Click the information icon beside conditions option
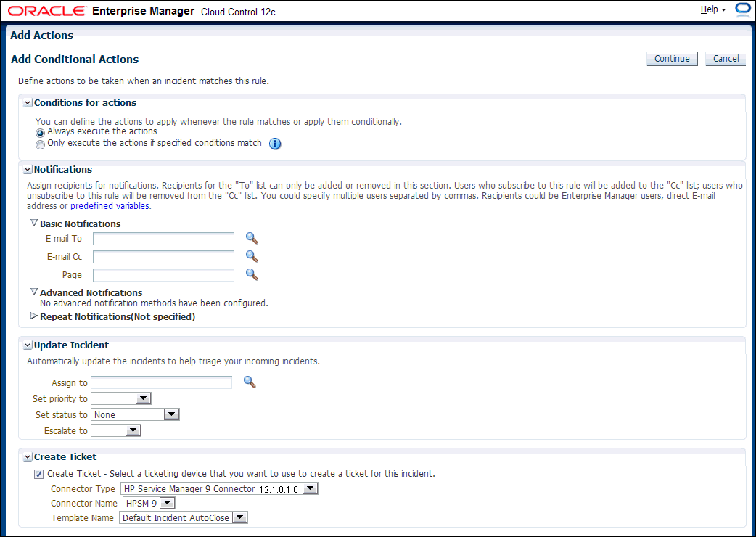The height and width of the screenshot is (537, 756). point(274,144)
